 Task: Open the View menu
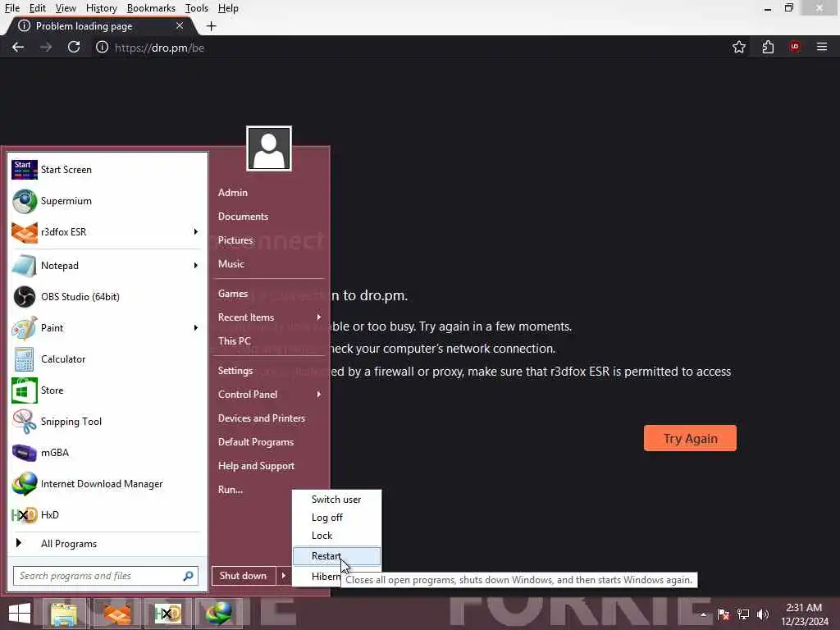click(x=66, y=8)
